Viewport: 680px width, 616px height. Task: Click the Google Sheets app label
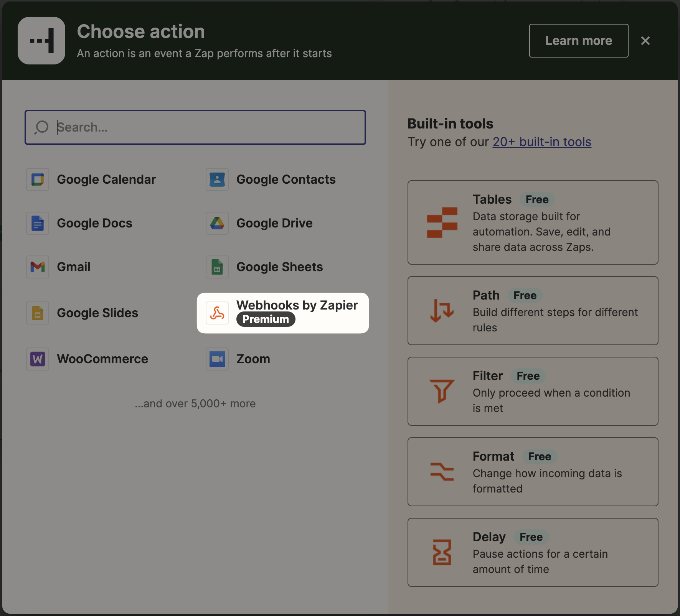pyautogui.click(x=279, y=267)
